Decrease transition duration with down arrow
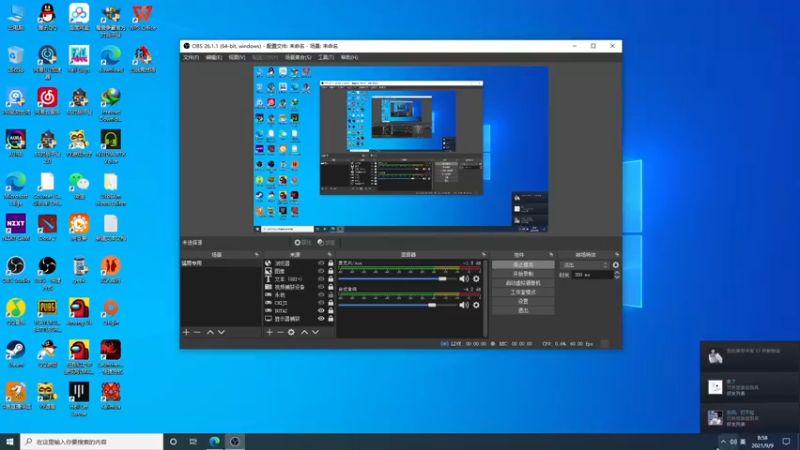Image resolution: width=800 pixels, height=450 pixels. [617, 277]
